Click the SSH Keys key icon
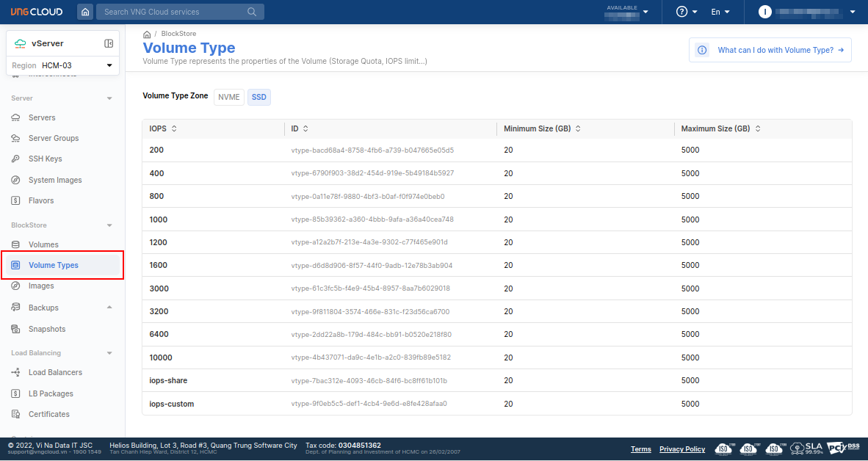This screenshot has width=868, height=461. (15, 159)
